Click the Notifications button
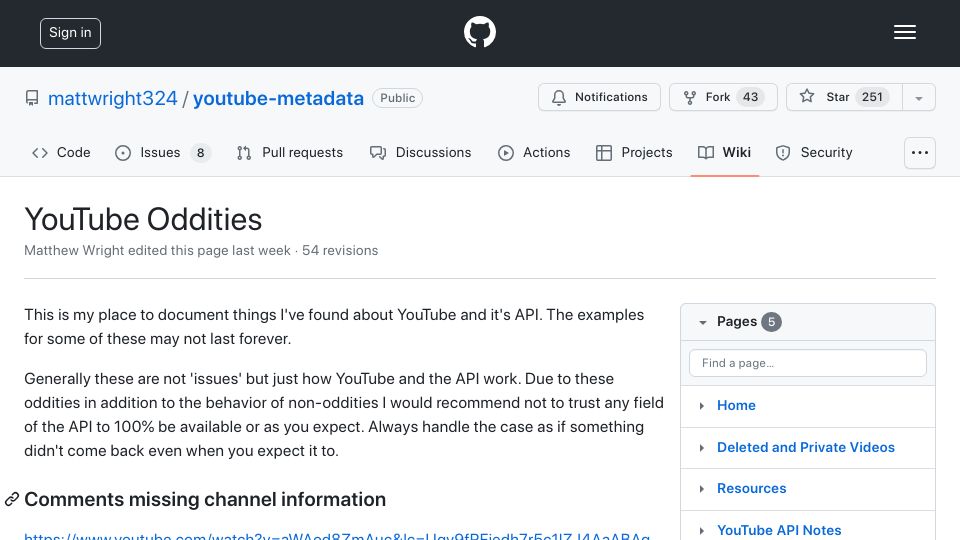960x540 pixels. pyautogui.click(x=599, y=97)
